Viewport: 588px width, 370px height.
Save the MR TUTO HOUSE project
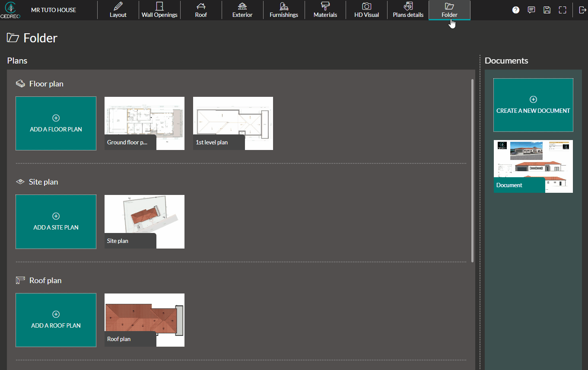pyautogui.click(x=547, y=10)
